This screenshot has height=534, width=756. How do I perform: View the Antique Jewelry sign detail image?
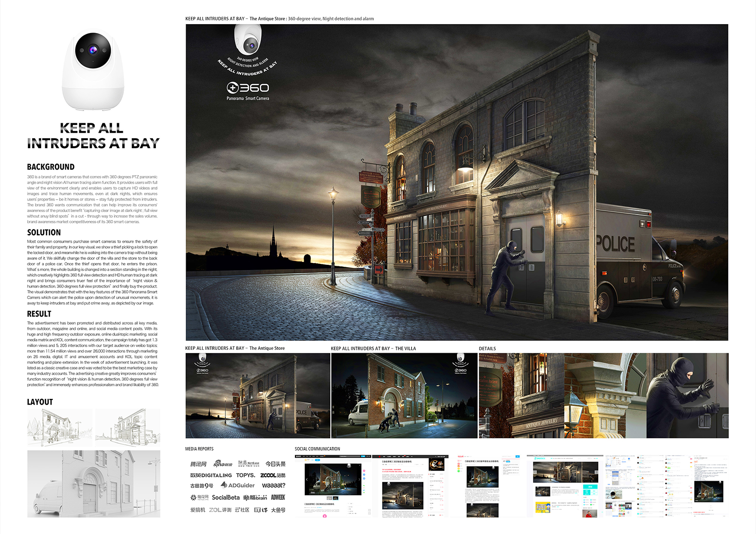(x=522, y=396)
